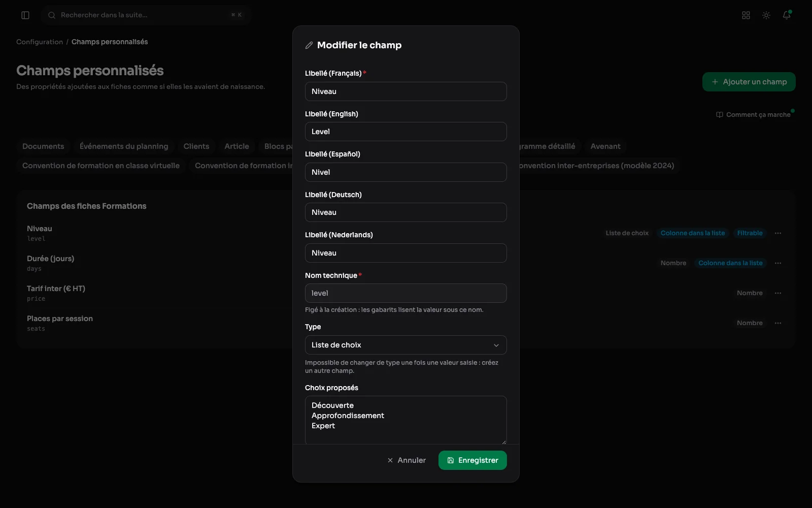Screen dimensions: 812x508
Task: Click Ajouter un champ button
Action: [x=749, y=82]
